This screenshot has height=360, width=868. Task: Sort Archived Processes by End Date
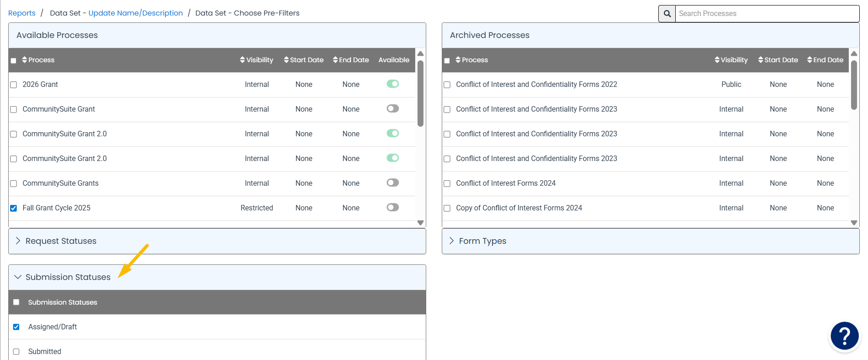825,60
